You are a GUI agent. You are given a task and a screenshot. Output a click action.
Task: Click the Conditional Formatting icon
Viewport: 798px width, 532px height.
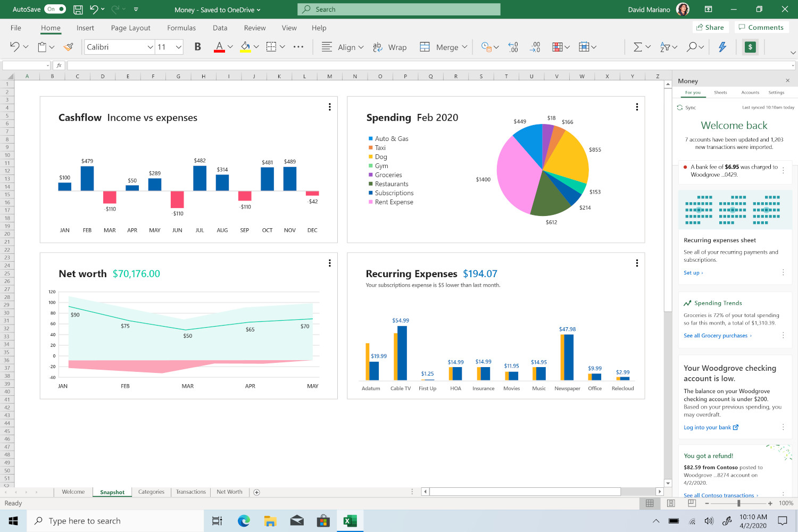558,47
